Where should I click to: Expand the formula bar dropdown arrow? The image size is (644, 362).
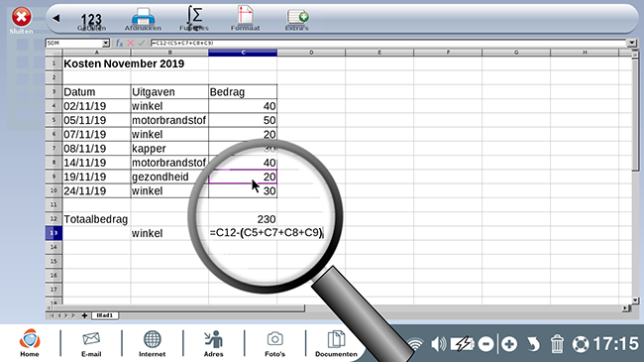coord(632,43)
